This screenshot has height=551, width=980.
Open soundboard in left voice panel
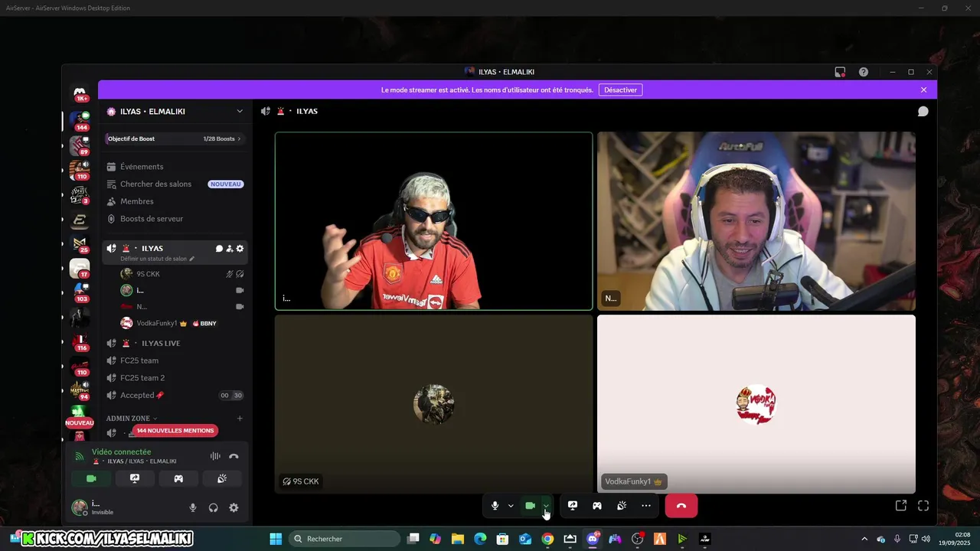(x=222, y=478)
